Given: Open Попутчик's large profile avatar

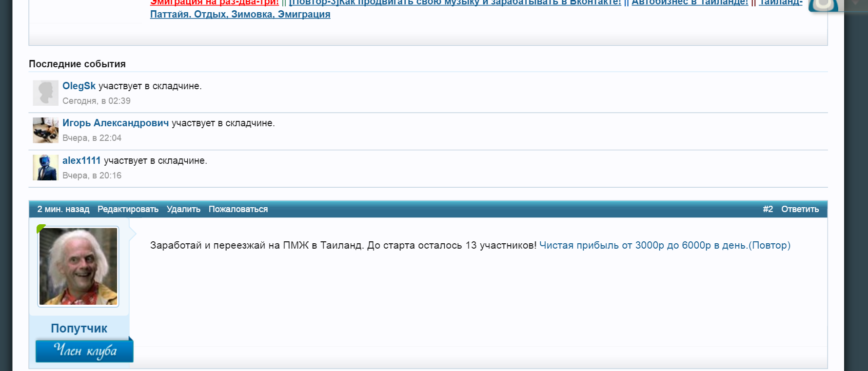Looking at the screenshot, I should click(79, 267).
